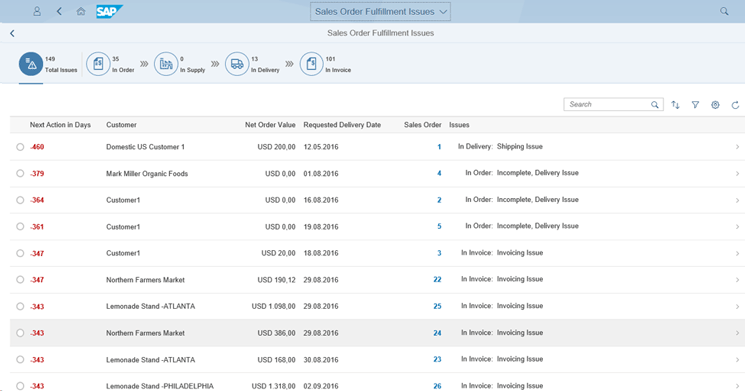Expand details arrow for sales order 1 row
The width and height of the screenshot is (745, 391).
737,147
